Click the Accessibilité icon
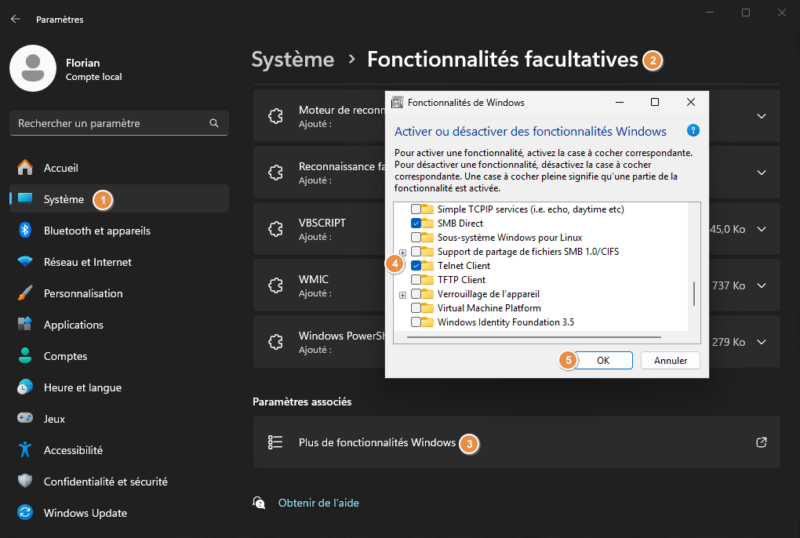Screen dimensions: 800x538 coord(25,450)
